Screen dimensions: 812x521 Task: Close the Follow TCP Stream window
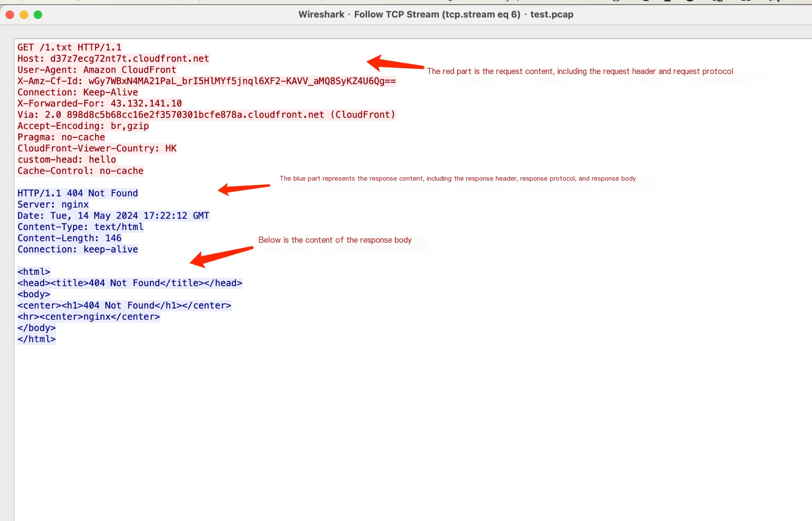coord(10,15)
